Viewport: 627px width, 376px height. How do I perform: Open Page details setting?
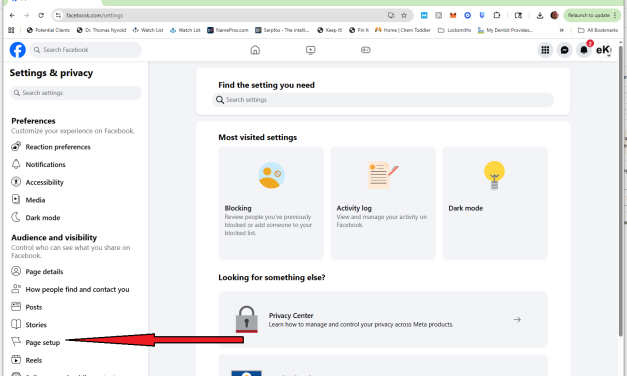(37, 272)
